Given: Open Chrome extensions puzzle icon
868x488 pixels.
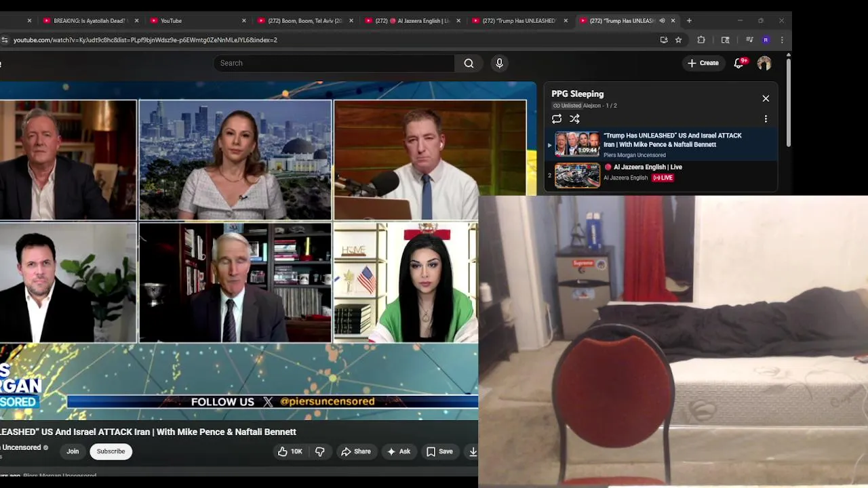Looking at the screenshot, I should tap(701, 40).
